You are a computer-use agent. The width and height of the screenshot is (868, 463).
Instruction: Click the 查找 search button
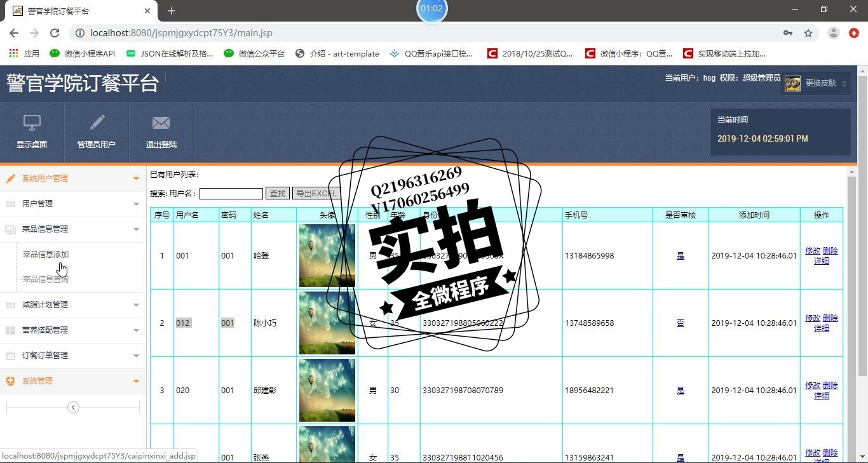pyautogui.click(x=278, y=194)
